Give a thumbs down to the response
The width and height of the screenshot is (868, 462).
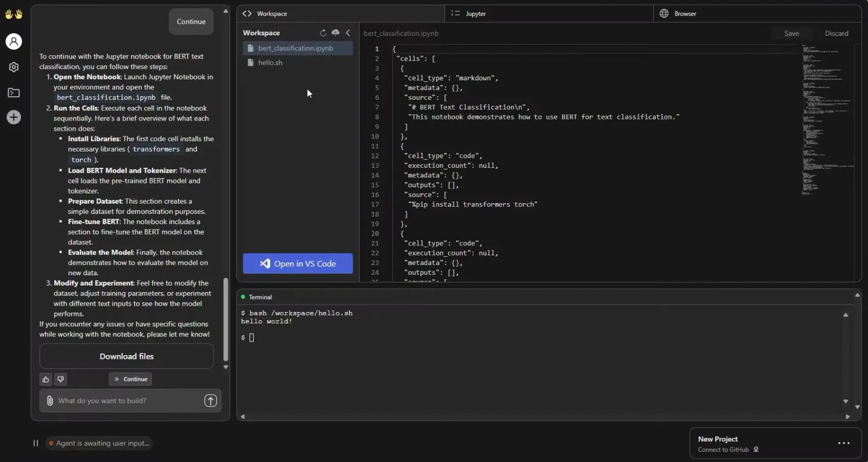[61, 379]
